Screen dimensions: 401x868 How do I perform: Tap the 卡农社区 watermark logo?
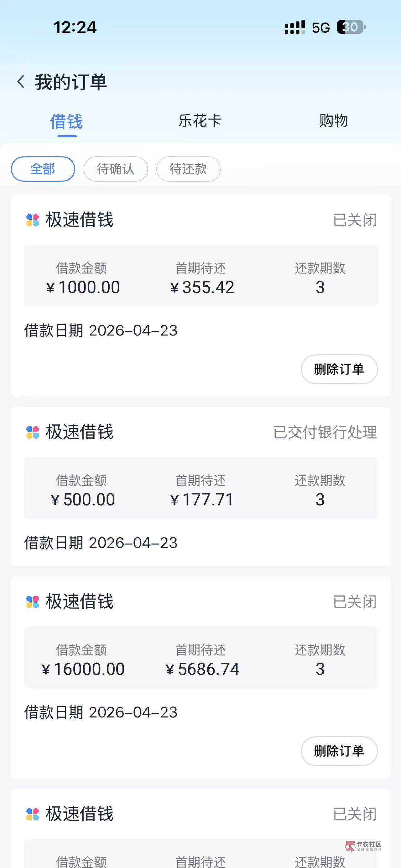point(363,845)
